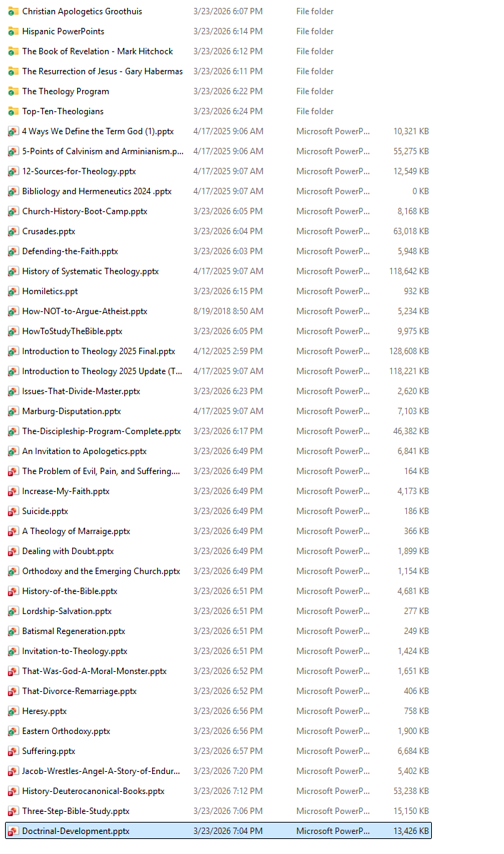Viewport: 504px width, 854px height.
Task: Click the Heresy.pptx PowerPoint icon
Action: pos(13,711)
